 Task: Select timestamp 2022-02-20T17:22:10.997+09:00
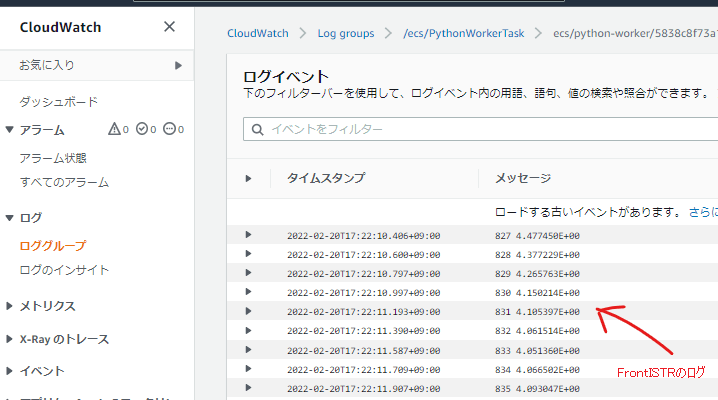364,293
